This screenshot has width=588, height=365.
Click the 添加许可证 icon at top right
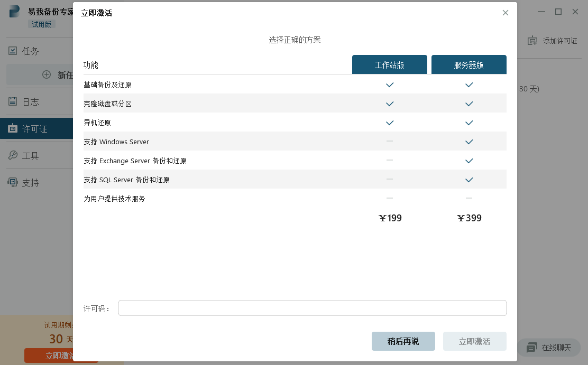pos(532,41)
